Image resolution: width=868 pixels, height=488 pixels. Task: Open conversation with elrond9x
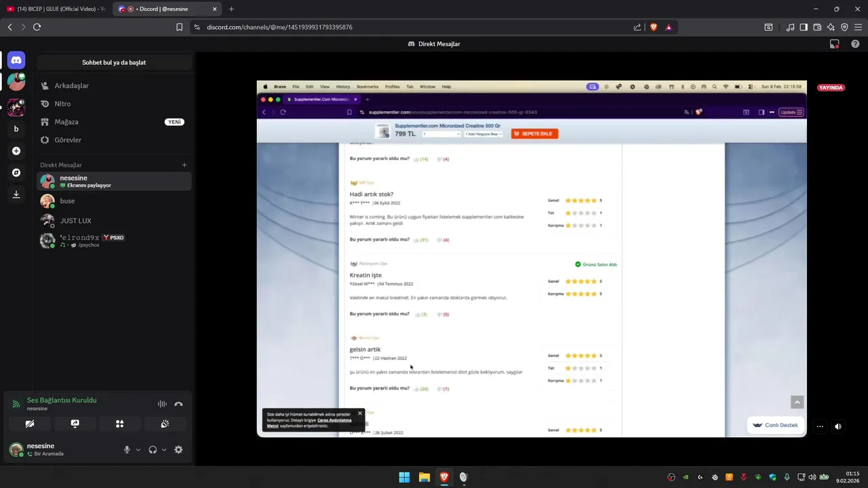[x=114, y=241]
